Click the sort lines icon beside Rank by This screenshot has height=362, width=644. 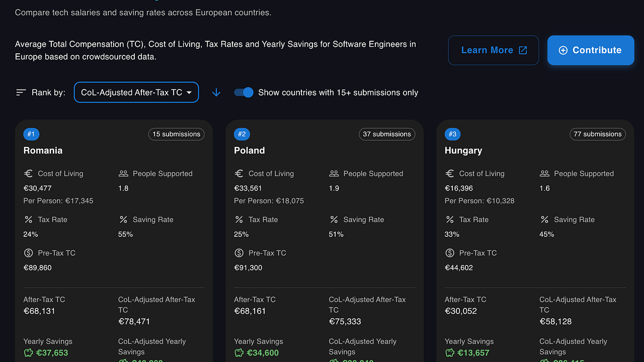click(21, 93)
